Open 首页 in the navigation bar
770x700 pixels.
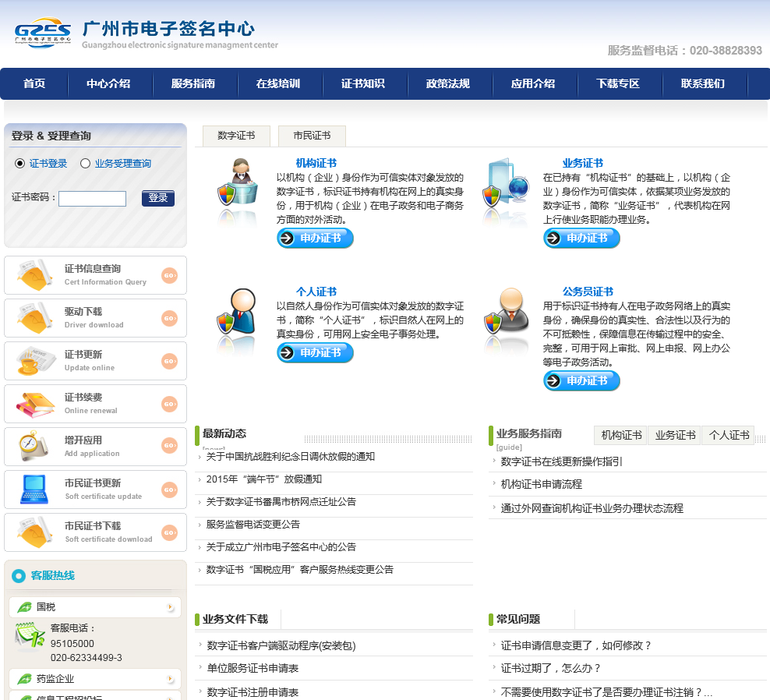34,83
